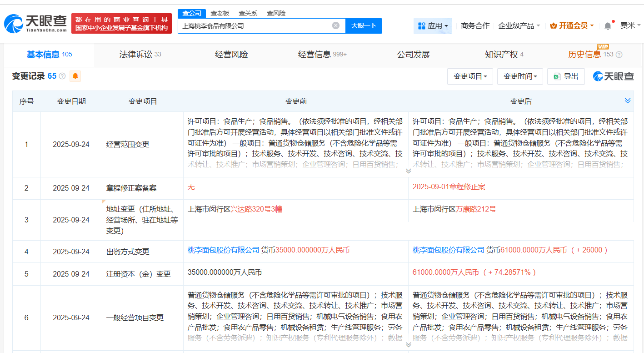Open the notification bell in header
Screen dimensions: 644x353
608,26
